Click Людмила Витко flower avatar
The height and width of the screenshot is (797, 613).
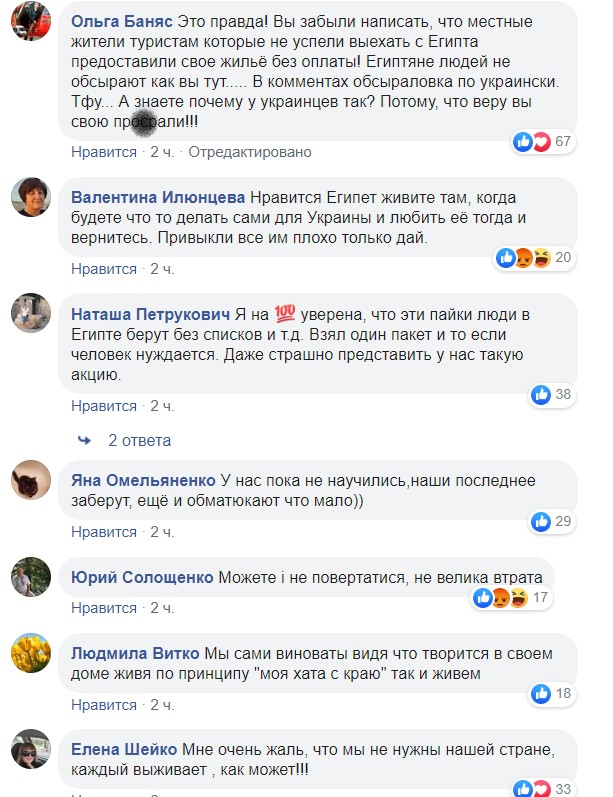31,655
